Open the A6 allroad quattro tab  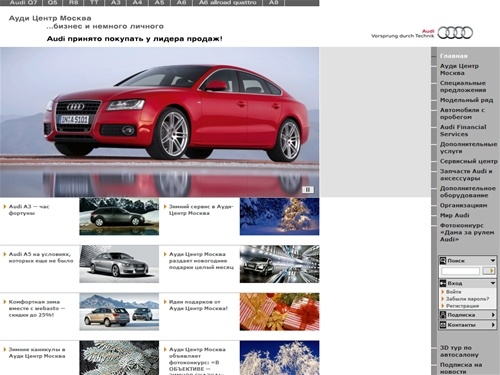point(228,3)
